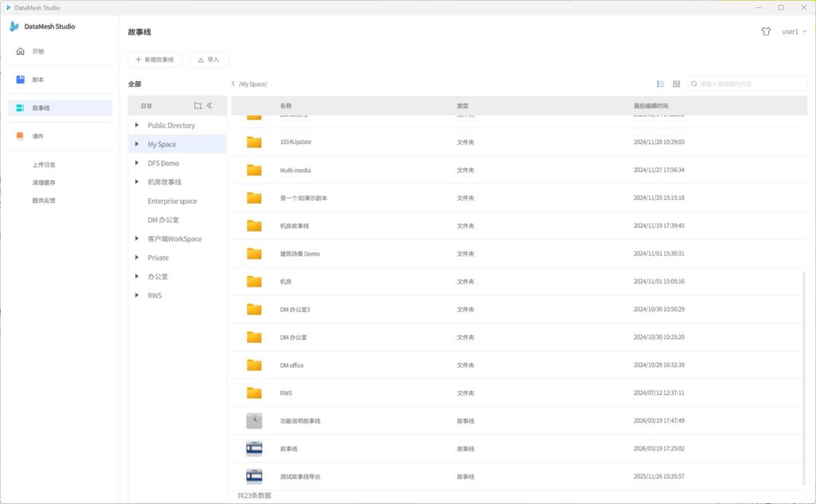The image size is (816, 504).
Task: Open the 测试故事线导出 storyline thumbnail
Action: (254, 476)
